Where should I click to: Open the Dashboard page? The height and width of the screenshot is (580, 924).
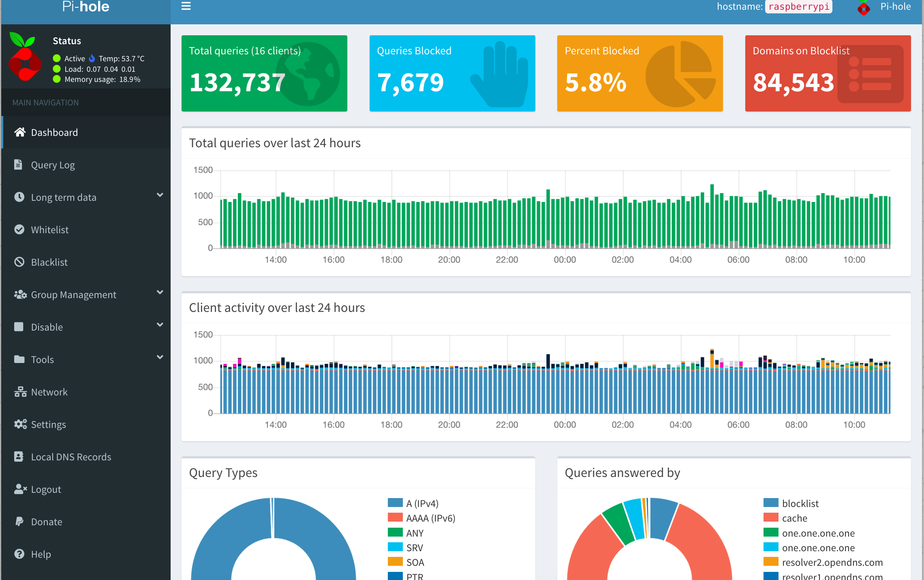pyautogui.click(x=86, y=132)
